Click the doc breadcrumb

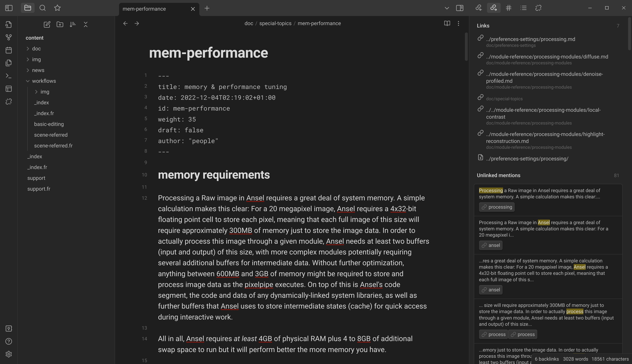tap(249, 23)
